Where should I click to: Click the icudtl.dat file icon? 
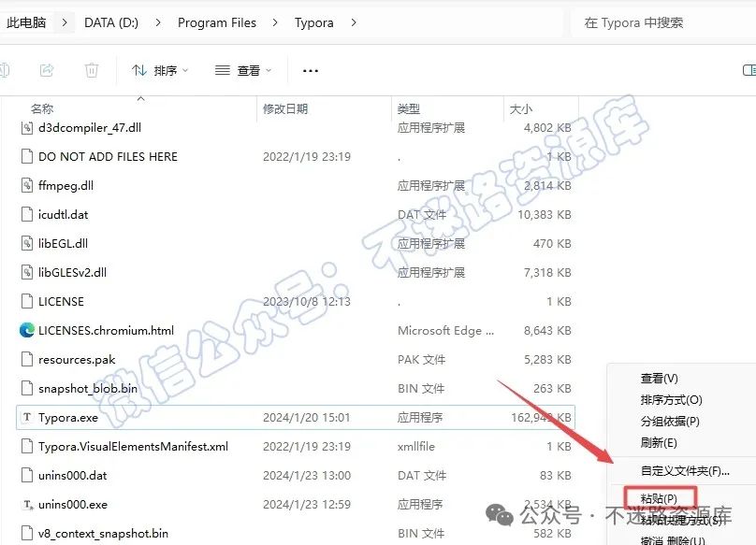(x=27, y=214)
